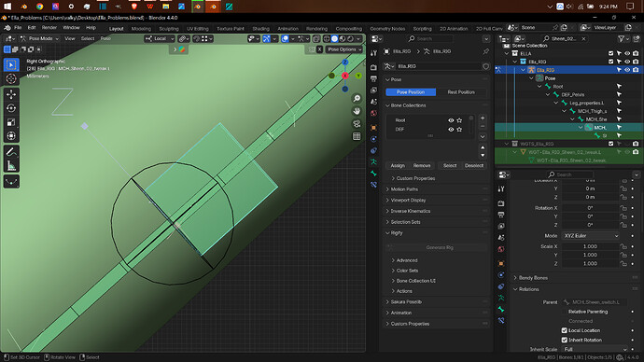This screenshot has height=362, width=644.
Task: Click the Remove bone collection button
Action: pos(422,166)
